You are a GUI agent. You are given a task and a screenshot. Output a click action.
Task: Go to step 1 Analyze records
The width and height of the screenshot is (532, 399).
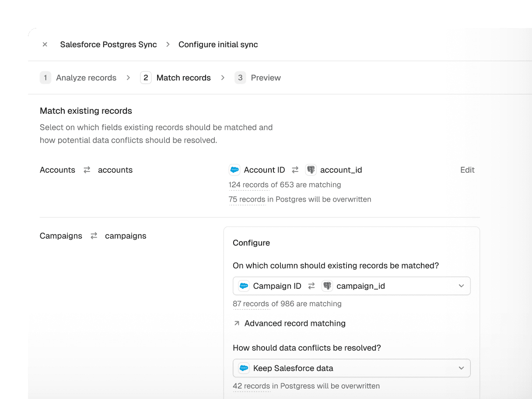(x=79, y=78)
